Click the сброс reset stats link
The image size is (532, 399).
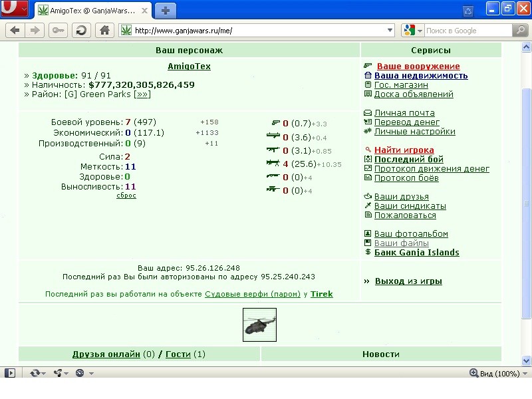[x=126, y=196]
